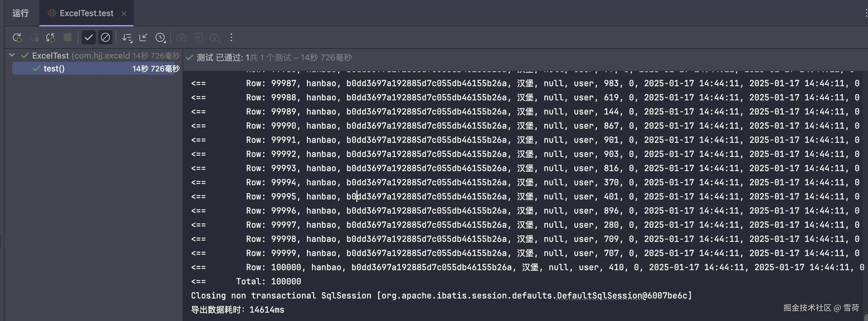Image resolution: width=868 pixels, height=321 pixels.
Task: Click console line Row: 99994
Action: (x=525, y=182)
